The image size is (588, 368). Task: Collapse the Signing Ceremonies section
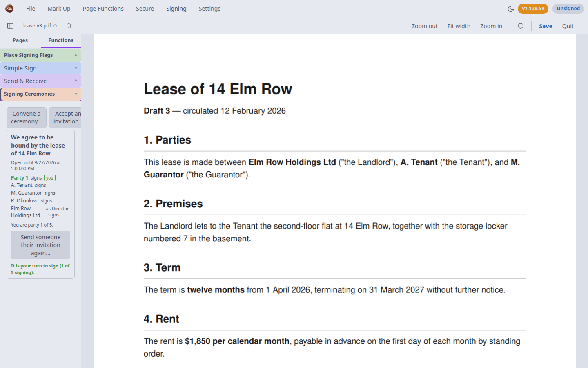(40, 94)
